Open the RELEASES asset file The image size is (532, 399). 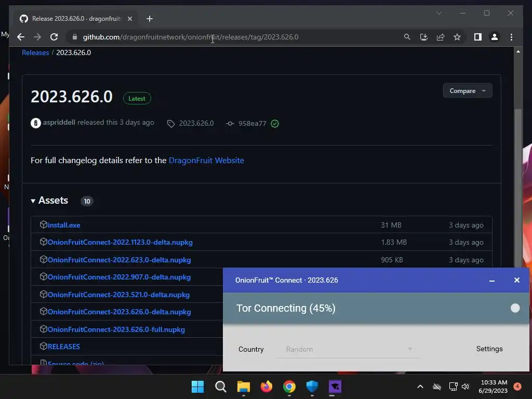coord(63,347)
